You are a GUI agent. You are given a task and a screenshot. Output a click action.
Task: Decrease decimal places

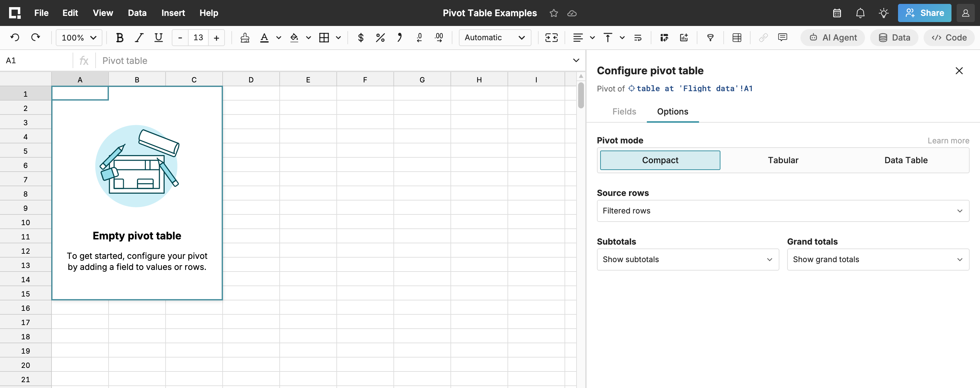point(419,37)
